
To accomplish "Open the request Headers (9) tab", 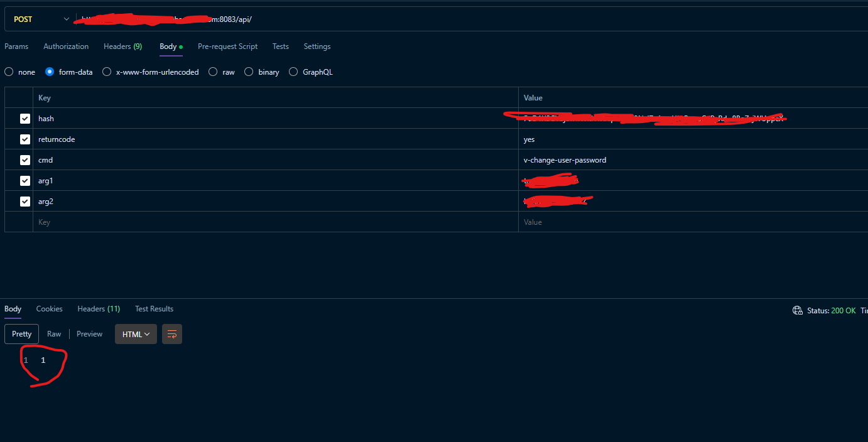I will coord(122,46).
